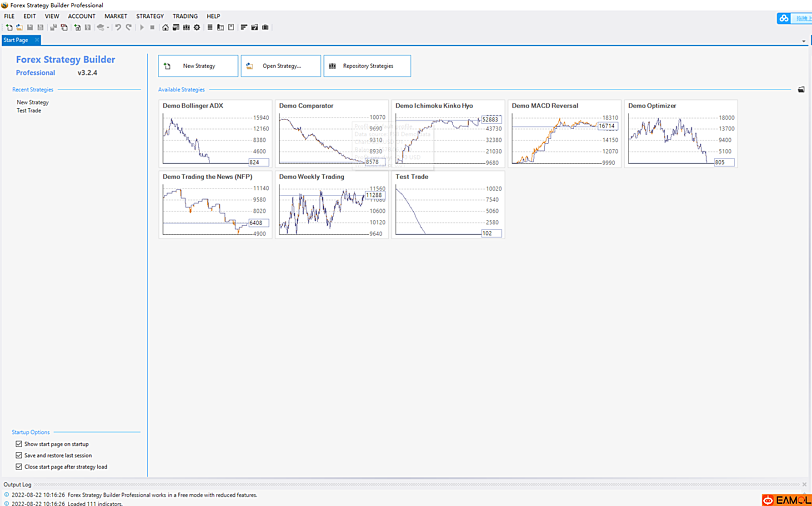Click the briefcase toolbar icon
This screenshot has width=812, height=506.
(x=265, y=27)
